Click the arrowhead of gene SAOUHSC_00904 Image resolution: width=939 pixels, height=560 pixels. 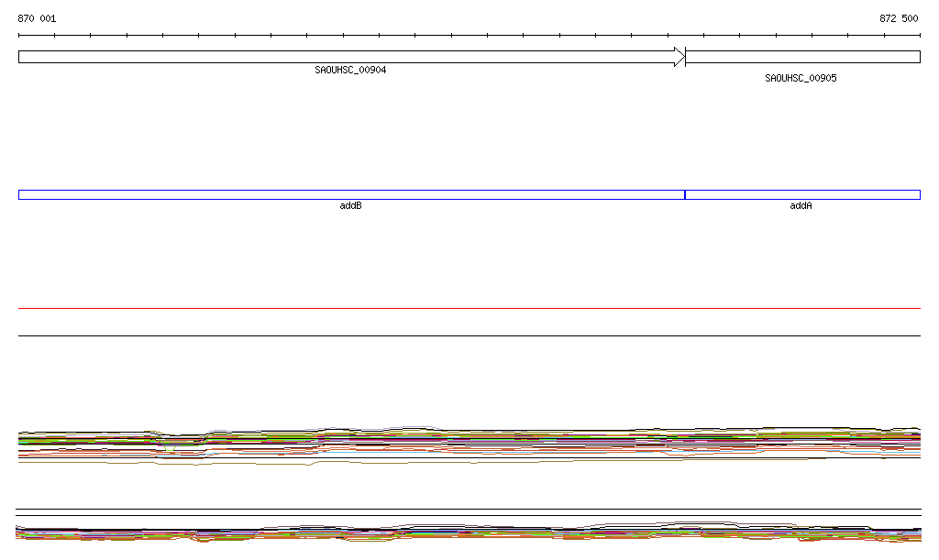pyautogui.click(x=679, y=57)
